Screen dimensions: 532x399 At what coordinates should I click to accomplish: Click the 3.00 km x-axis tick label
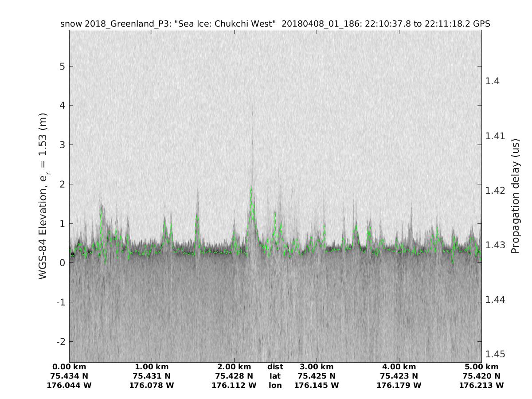coord(317,367)
